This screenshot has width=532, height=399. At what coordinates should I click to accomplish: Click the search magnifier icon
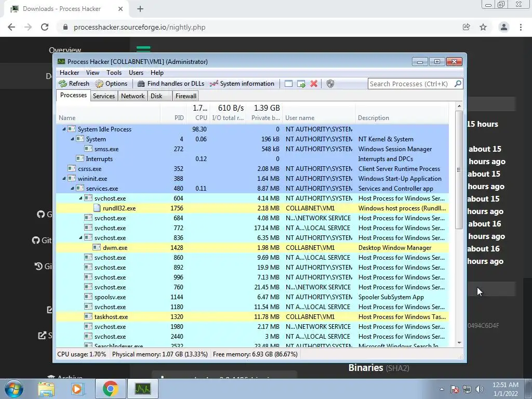(x=458, y=84)
